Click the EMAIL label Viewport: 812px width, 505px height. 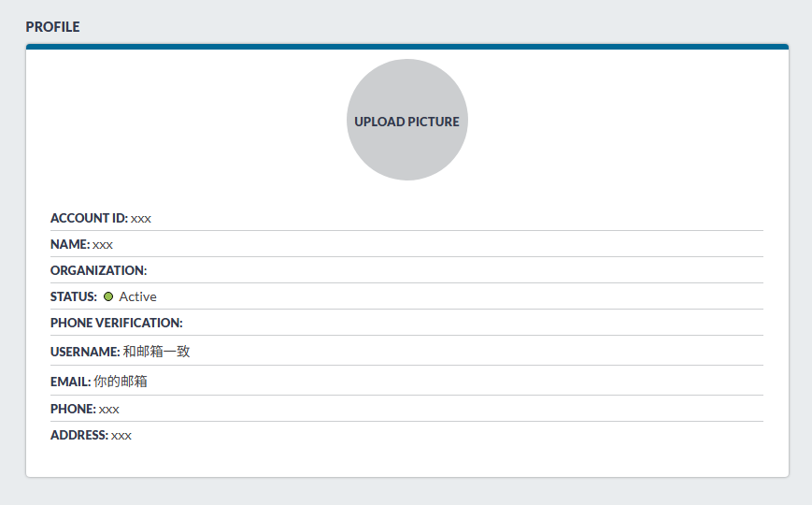(70, 382)
